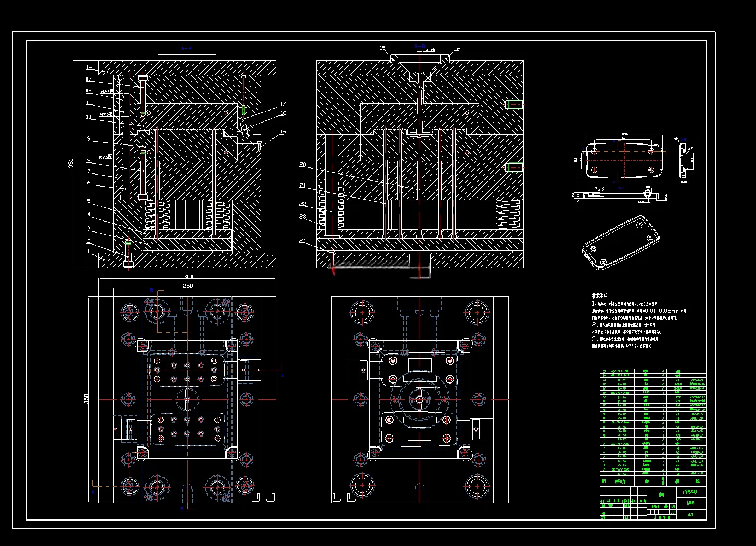Select balloon number 22 label
756x546 pixels.
303,204
